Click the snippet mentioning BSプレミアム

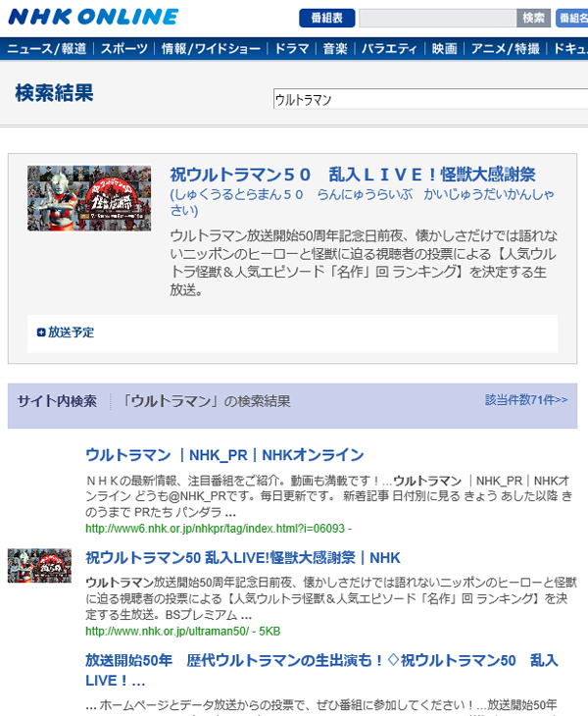coord(331,598)
